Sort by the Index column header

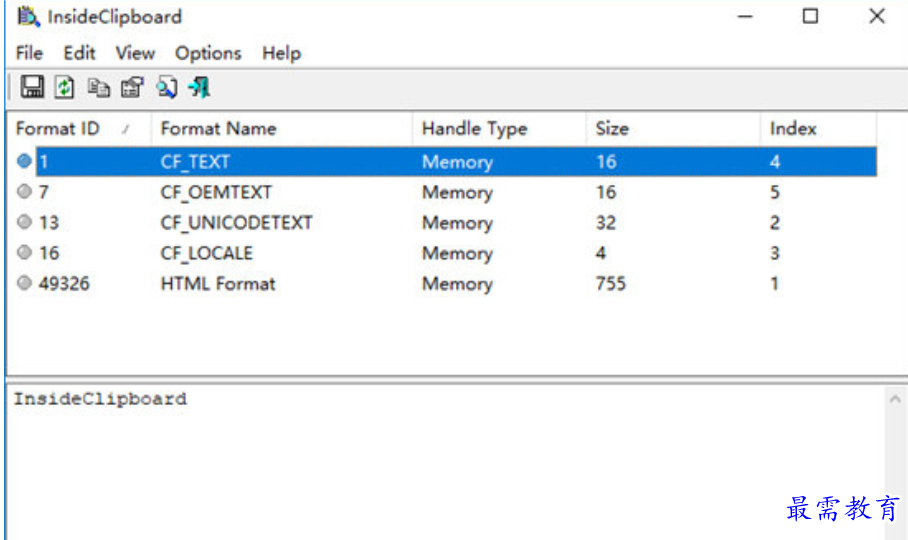(x=819, y=128)
